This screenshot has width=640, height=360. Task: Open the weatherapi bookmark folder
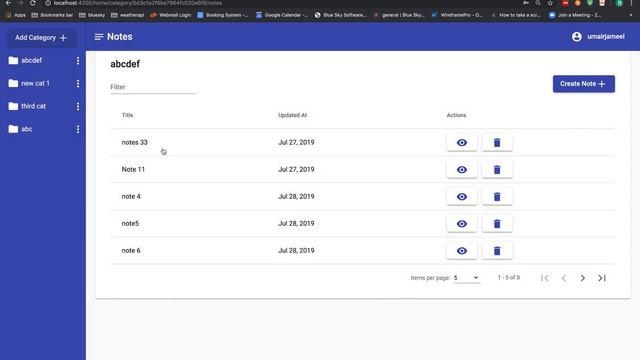coord(127,15)
